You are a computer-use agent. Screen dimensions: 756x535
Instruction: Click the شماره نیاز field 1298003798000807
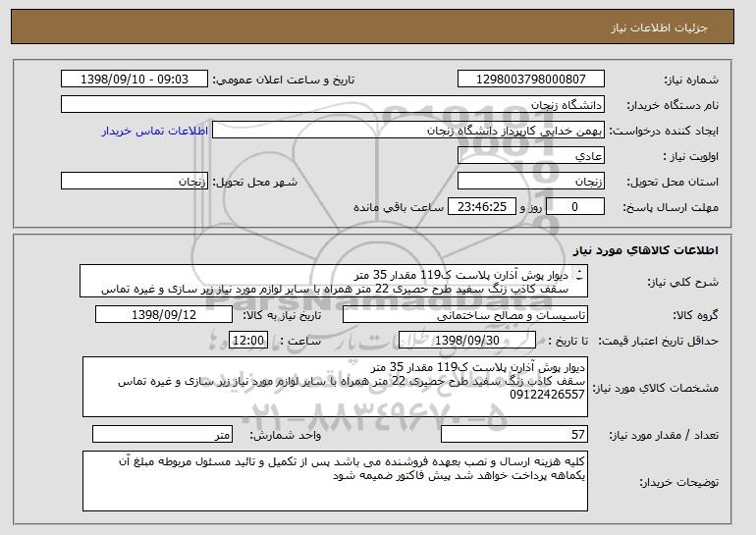tap(531, 80)
